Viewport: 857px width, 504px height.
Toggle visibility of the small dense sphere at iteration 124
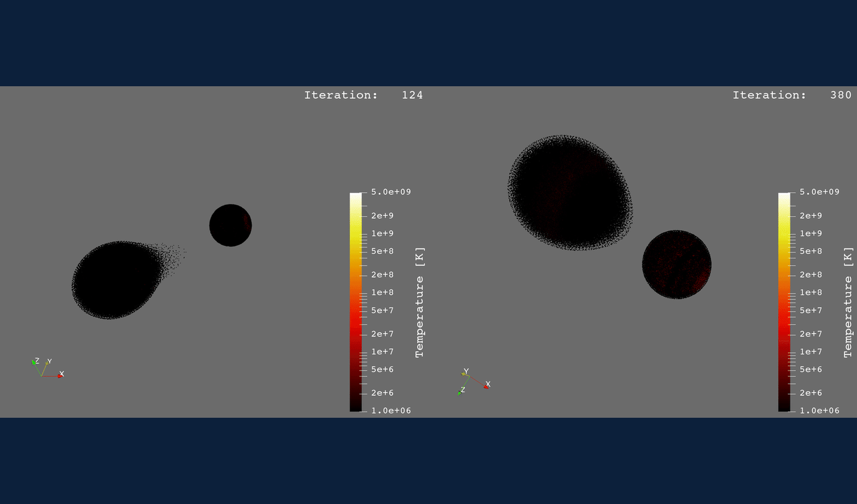tap(230, 225)
